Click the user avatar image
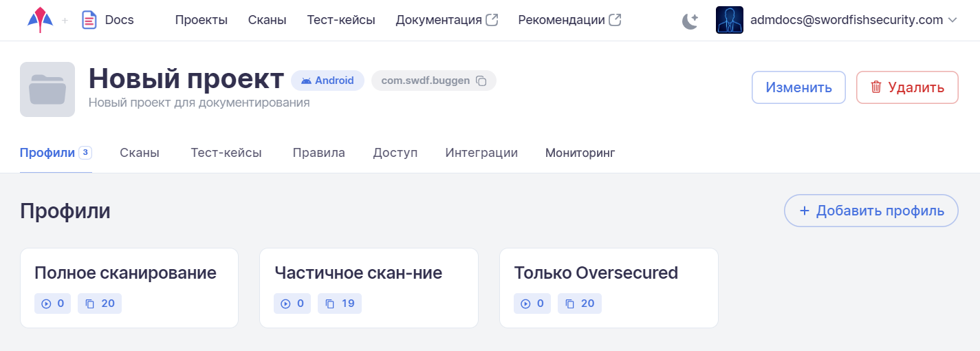 (x=729, y=20)
